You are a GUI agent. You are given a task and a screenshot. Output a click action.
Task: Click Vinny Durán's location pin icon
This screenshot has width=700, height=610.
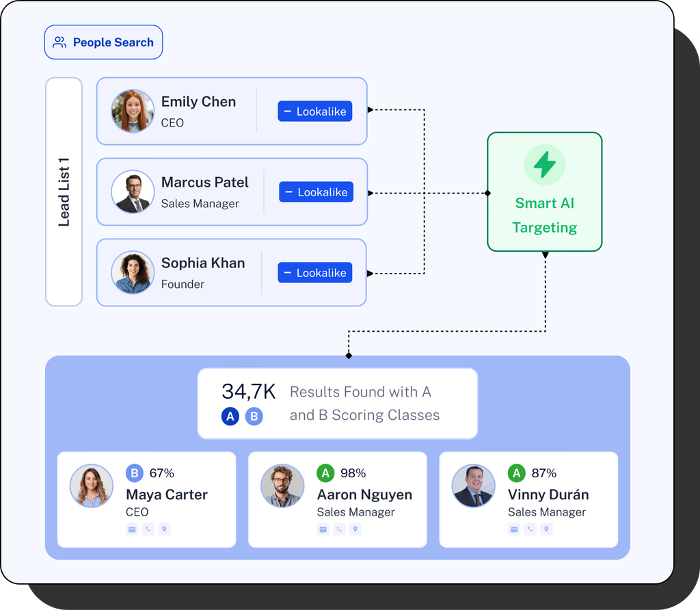click(x=546, y=529)
